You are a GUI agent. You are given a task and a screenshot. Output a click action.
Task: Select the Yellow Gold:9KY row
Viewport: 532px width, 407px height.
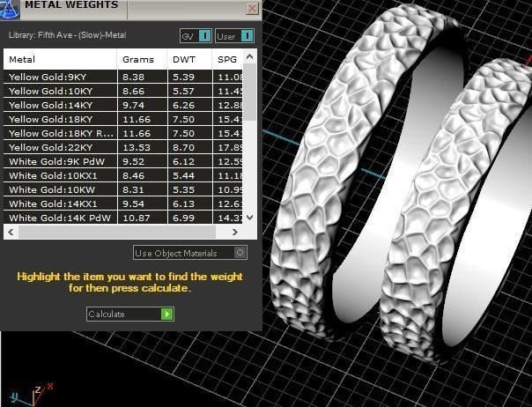pyautogui.click(x=122, y=77)
